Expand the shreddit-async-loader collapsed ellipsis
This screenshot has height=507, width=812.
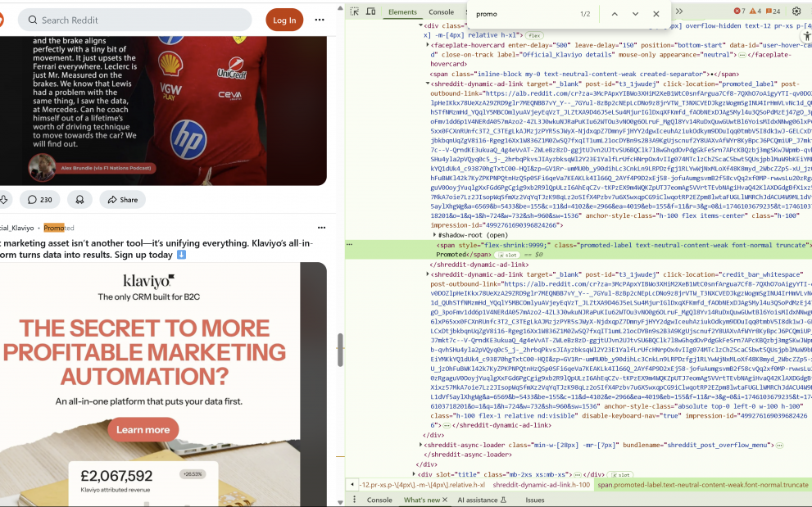point(779,446)
